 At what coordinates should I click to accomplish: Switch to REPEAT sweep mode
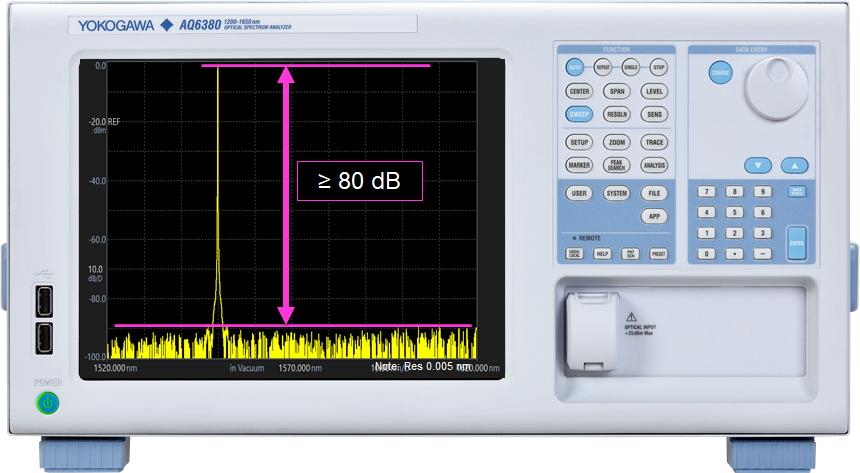pyautogui.click(x=603, y=67)
